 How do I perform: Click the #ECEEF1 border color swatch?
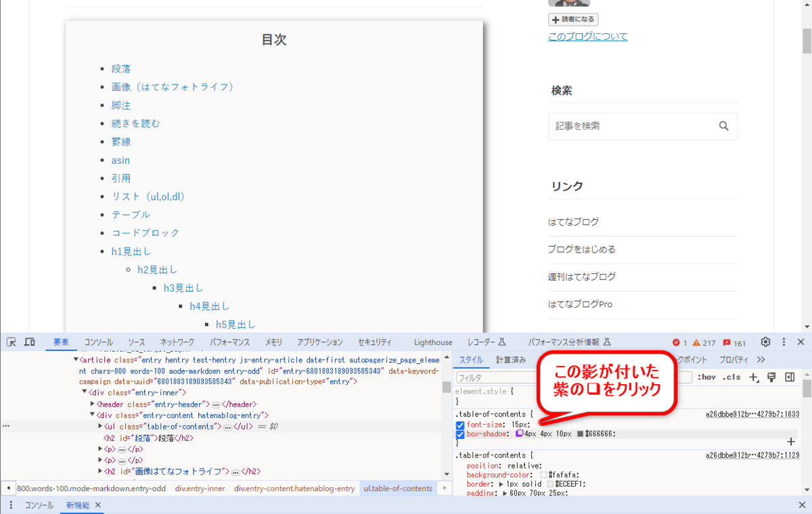[551, 484]
